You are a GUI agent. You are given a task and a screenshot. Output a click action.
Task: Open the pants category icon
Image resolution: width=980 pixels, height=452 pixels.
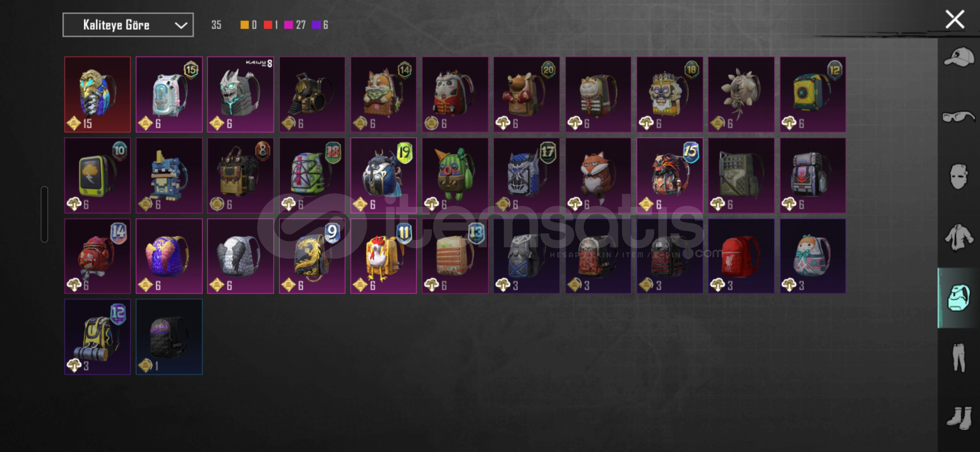959,358
